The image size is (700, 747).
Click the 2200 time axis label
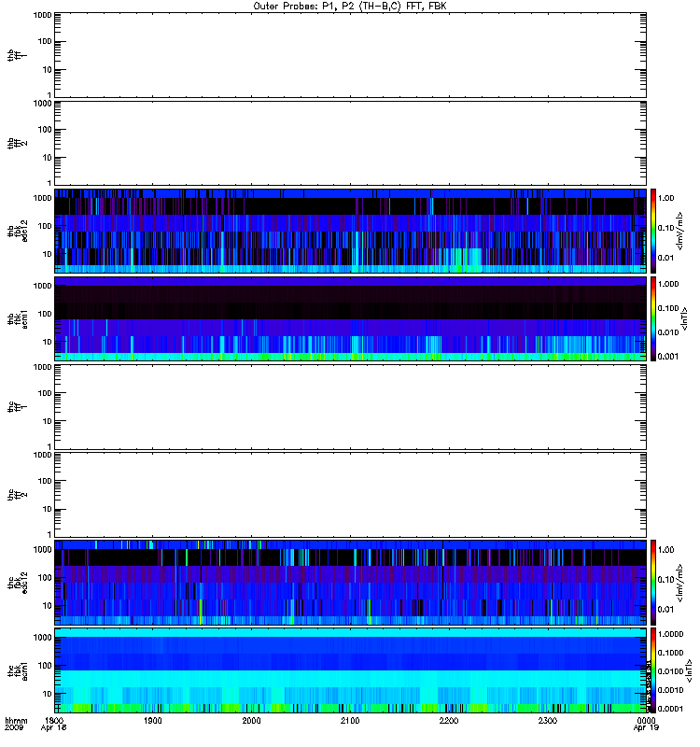pos(449,721)
